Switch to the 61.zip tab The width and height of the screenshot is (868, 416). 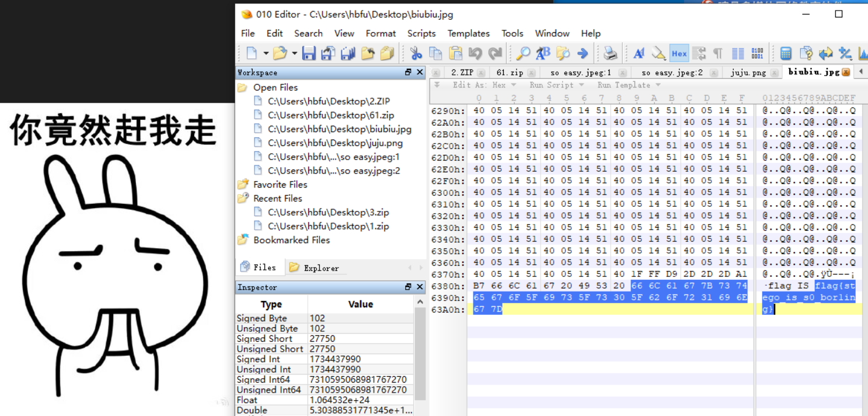(510, 72)
